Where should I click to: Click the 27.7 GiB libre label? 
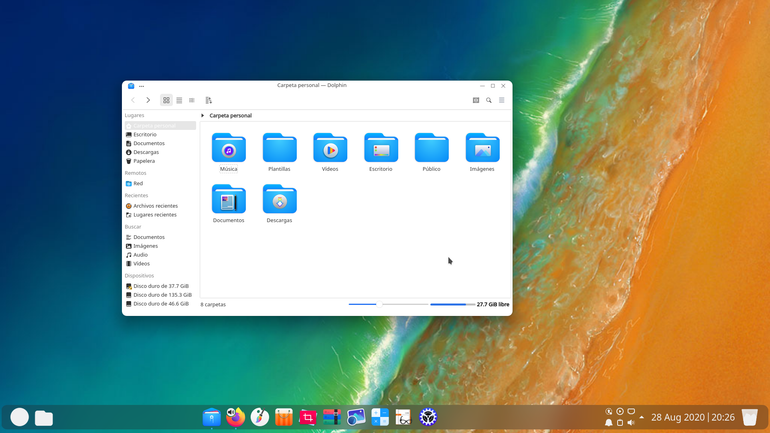click(x=493, y=304)
